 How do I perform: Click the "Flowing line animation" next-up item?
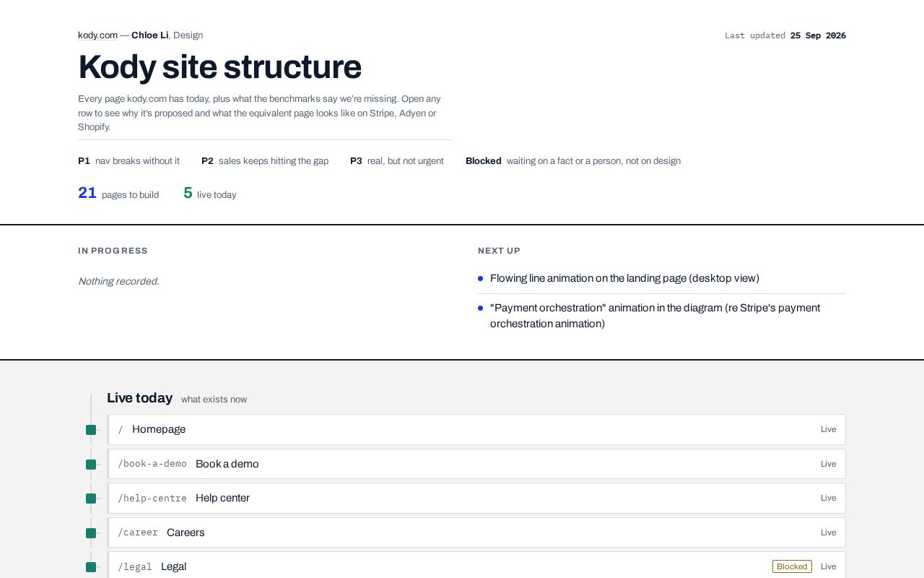click(x=624, y=278)
